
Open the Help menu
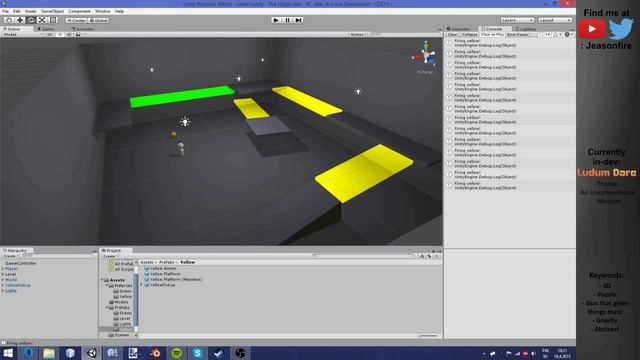[119, 11]
